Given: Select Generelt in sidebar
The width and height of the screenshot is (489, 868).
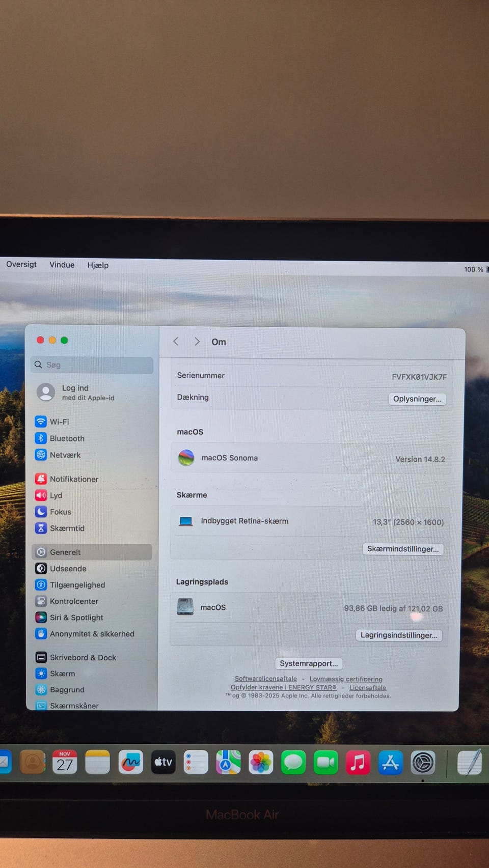Looking at the screenshot, I should point(92,552).
